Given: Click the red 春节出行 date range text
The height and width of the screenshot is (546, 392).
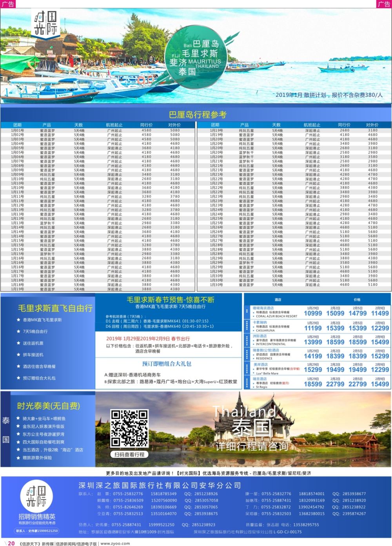Looking at the screenshot, I should [148, 339].
